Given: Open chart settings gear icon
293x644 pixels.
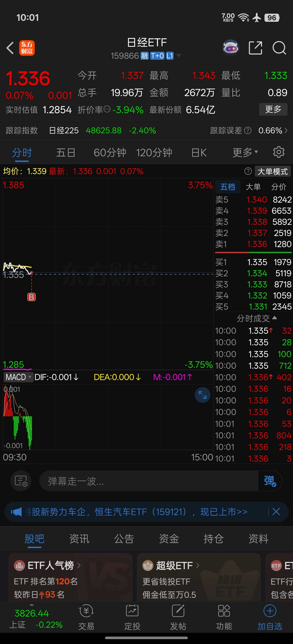Looking at the screenshot, I should coord(279,152).
